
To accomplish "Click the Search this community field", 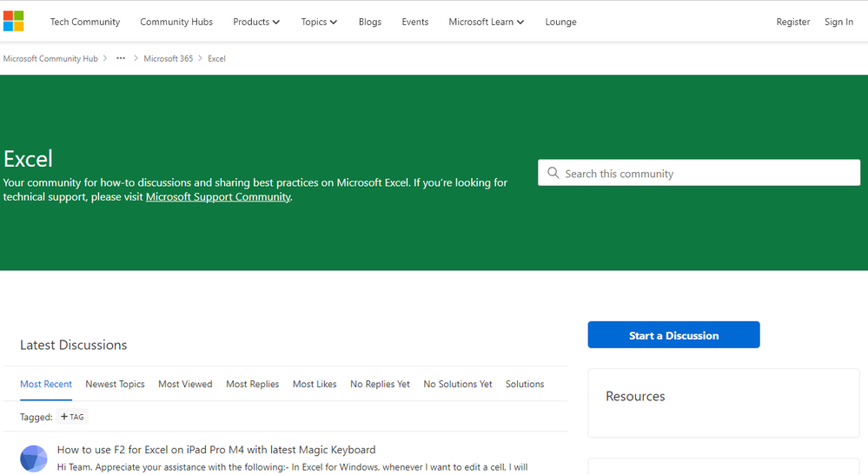I will click(x=699, y=173).
